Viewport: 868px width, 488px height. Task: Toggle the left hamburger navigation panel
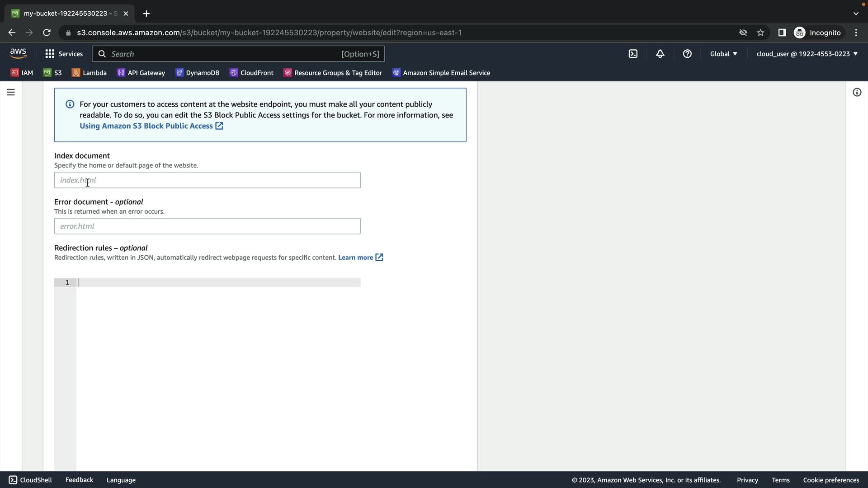point(11,92)
